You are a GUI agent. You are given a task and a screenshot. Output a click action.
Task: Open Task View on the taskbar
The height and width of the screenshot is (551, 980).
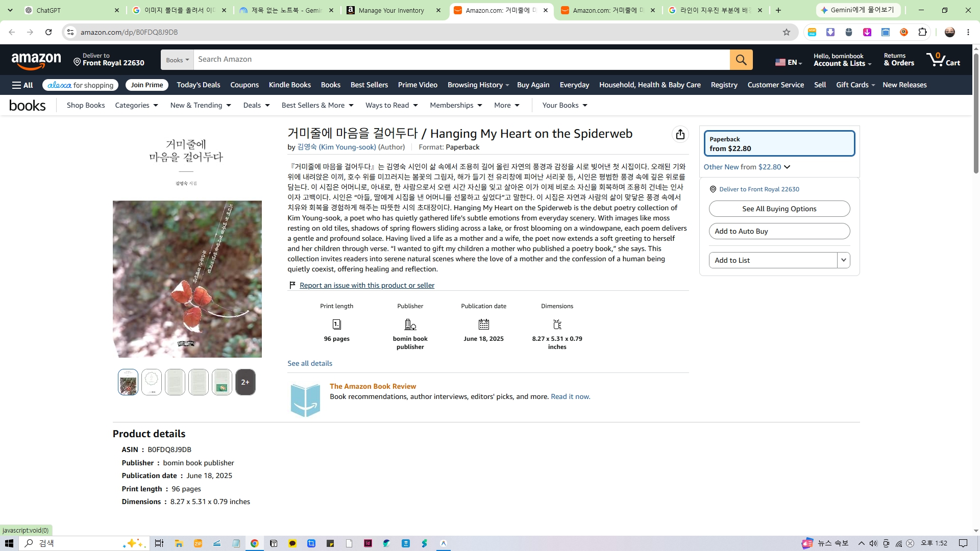pyautogui.click(x=159, y=543)
